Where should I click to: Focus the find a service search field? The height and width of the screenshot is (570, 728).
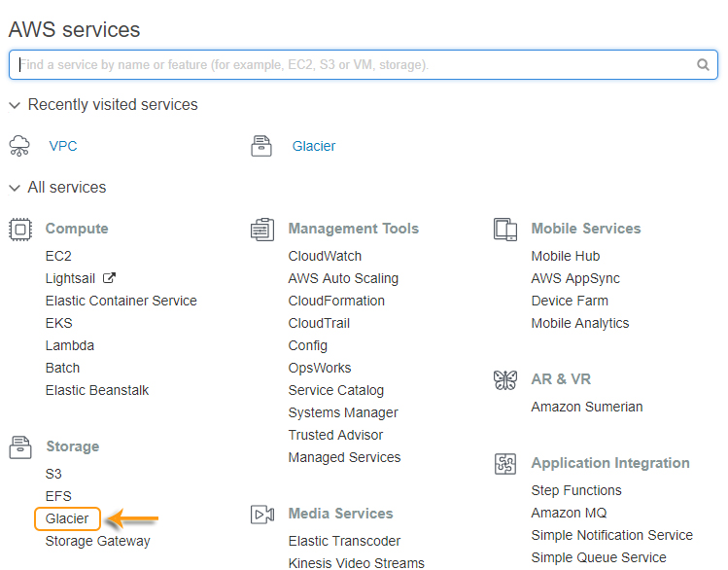tap(364, 64)
